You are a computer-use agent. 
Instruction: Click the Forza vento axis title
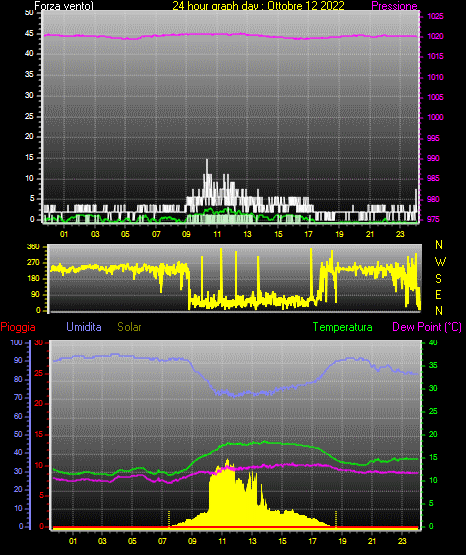click(64, 6)
